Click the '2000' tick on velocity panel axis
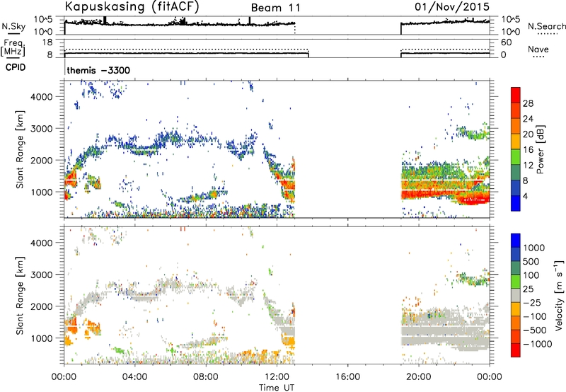 pos(41,306)
